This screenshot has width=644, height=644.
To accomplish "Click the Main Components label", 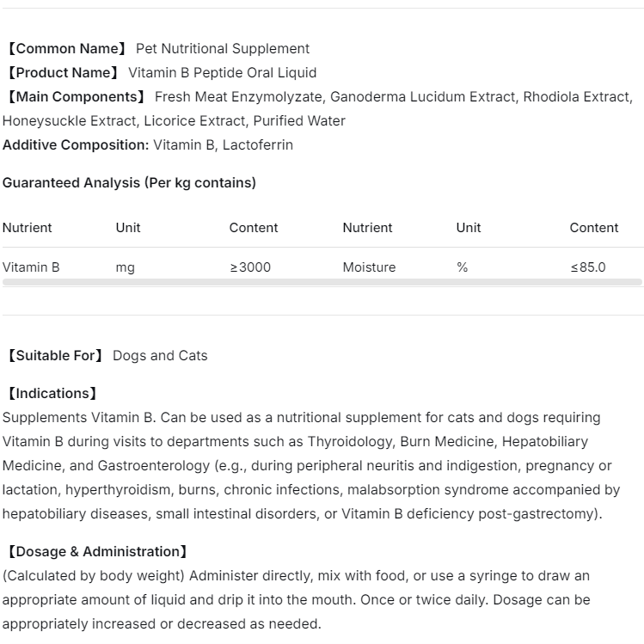I will (x=76, y=96).
